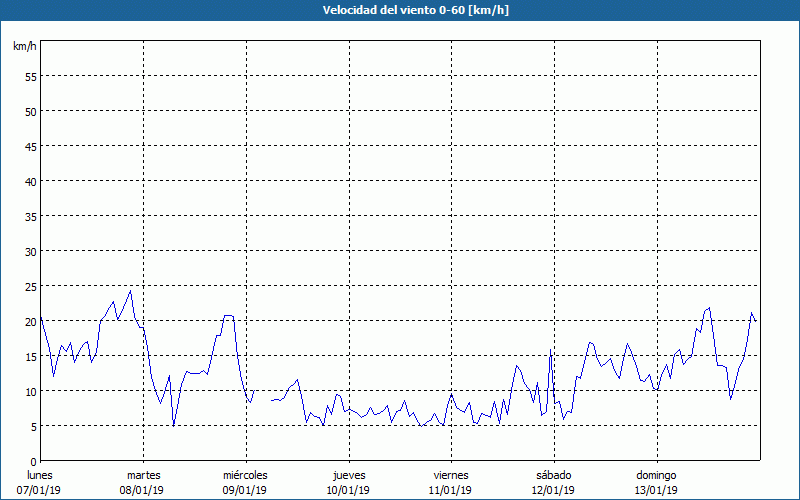Click the y-axis value '30'
The height and width of the screenshot is (500, 800).
tap(31, 252)
